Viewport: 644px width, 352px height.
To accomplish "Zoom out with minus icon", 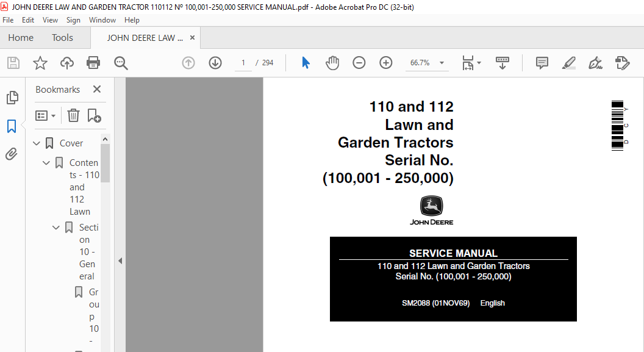I will coord(359,63).
